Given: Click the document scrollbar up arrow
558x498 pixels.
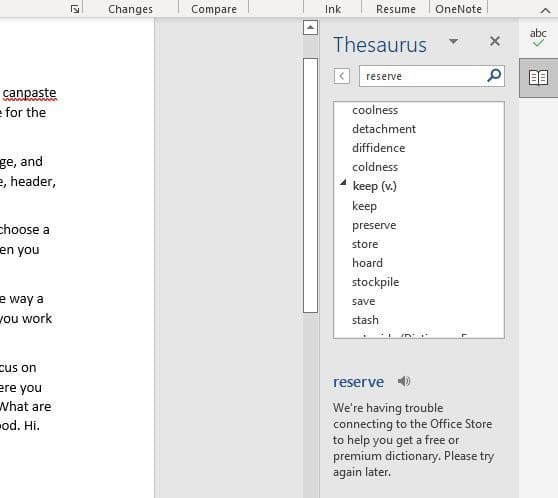Looking at the screenshot, I should click(310, 27).
